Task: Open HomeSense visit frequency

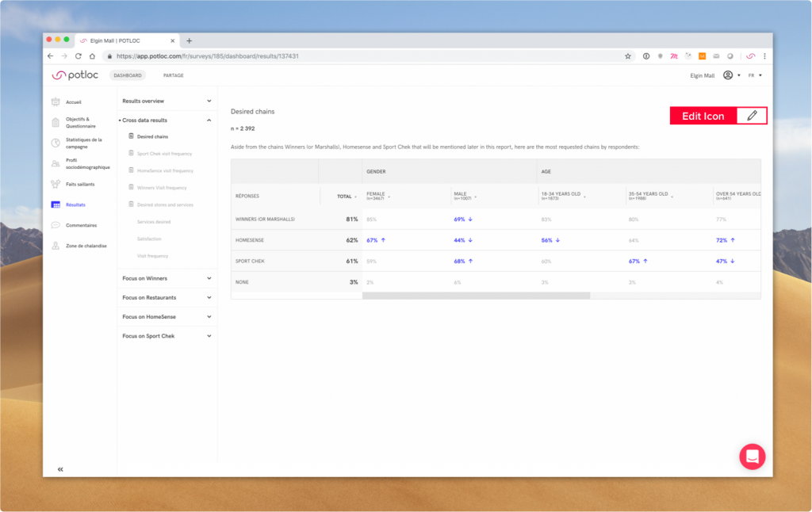Action: 165,171
